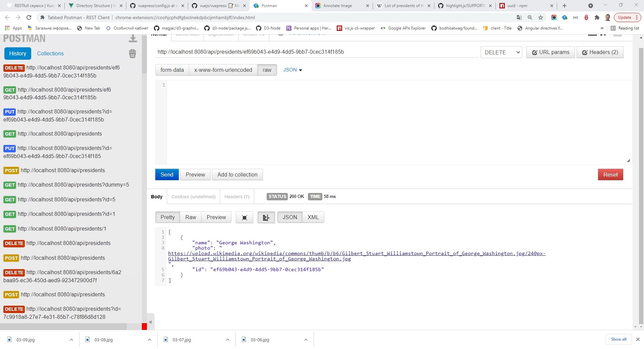Click the import download icon in sidebar
Viewport: 644px width, 349px height.
coord(133,39)
